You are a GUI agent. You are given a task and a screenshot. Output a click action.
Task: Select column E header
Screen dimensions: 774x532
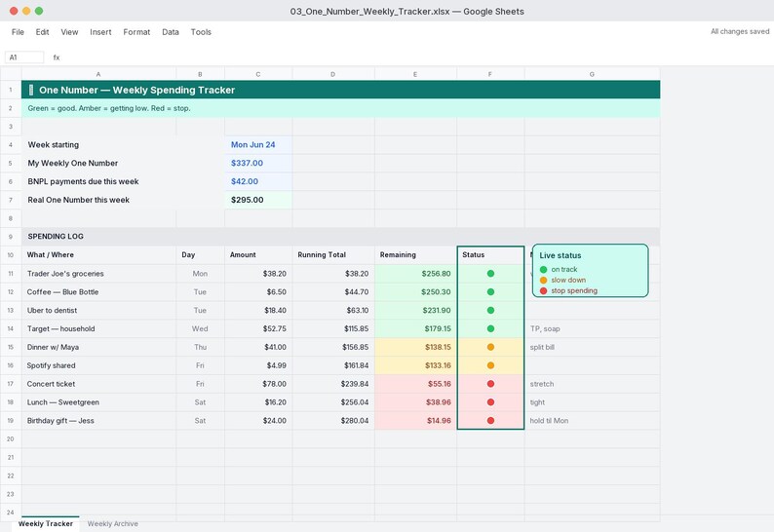[x=415, y=74]
